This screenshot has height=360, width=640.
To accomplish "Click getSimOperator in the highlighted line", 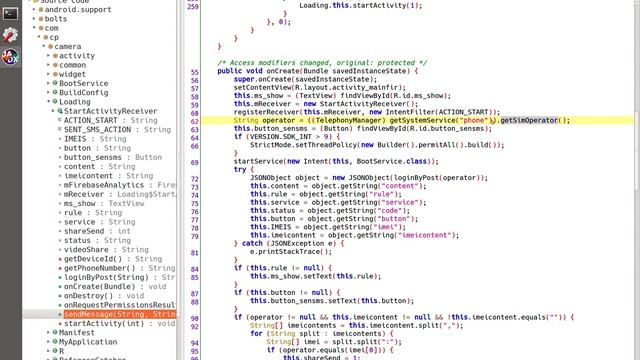I will point(529,120).
